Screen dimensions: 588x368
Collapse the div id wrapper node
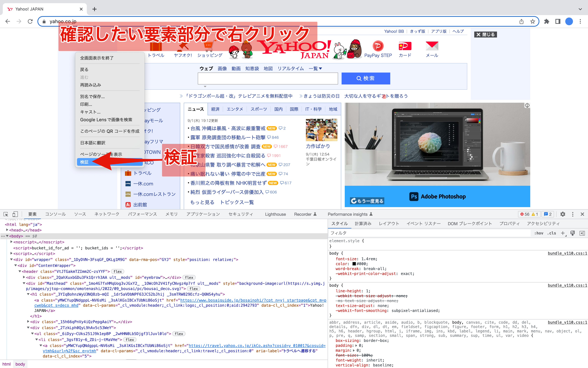pyautogui.click(x=11, y=260)
